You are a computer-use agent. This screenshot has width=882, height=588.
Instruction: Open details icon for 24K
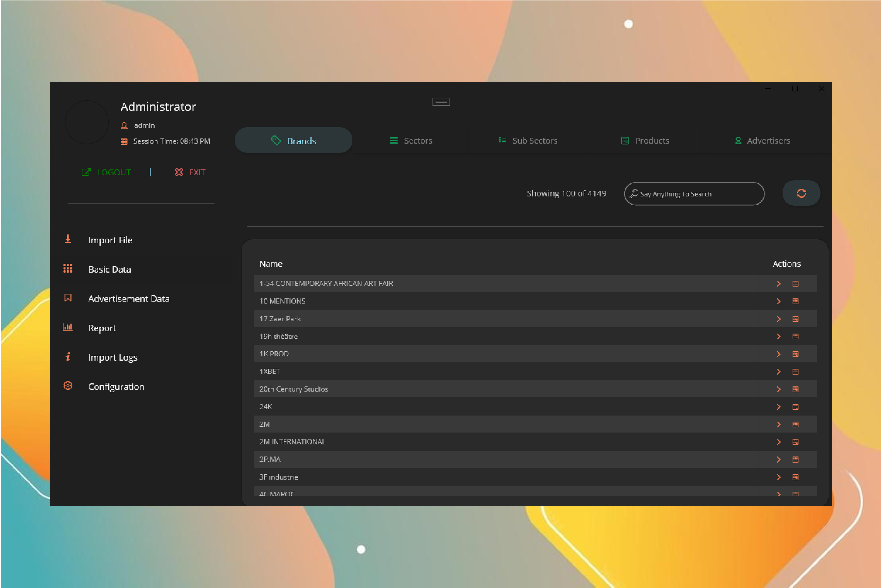[x=795, y=407]
